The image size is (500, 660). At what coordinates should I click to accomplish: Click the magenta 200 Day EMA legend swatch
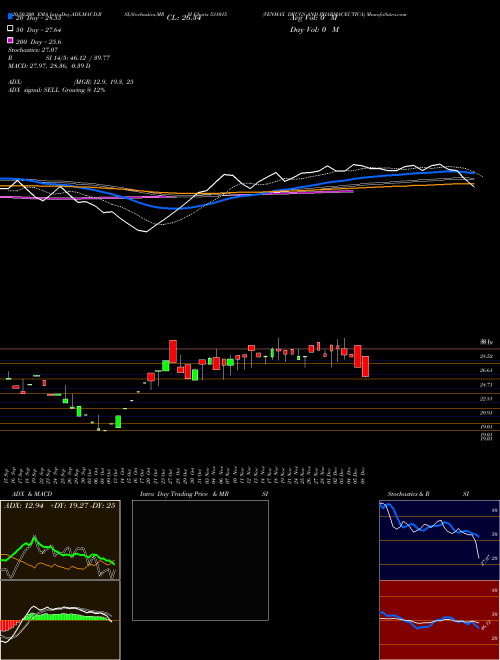(10, 40)
